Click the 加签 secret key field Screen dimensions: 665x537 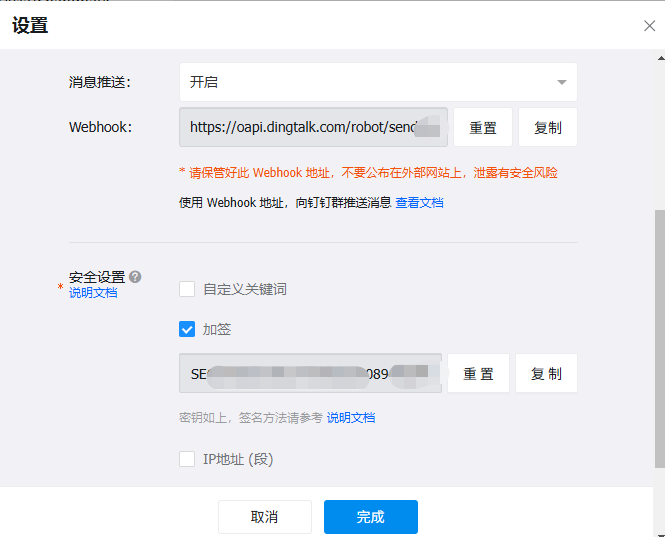[310, 373]
